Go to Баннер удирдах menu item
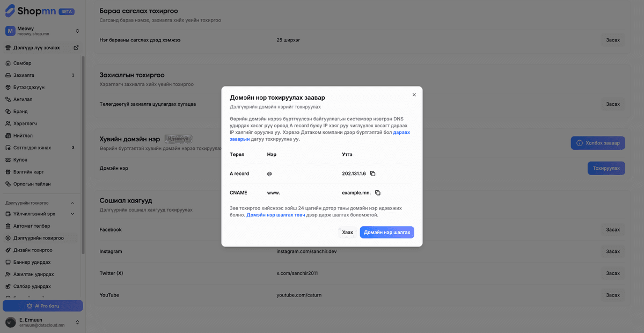 [32, 262]
